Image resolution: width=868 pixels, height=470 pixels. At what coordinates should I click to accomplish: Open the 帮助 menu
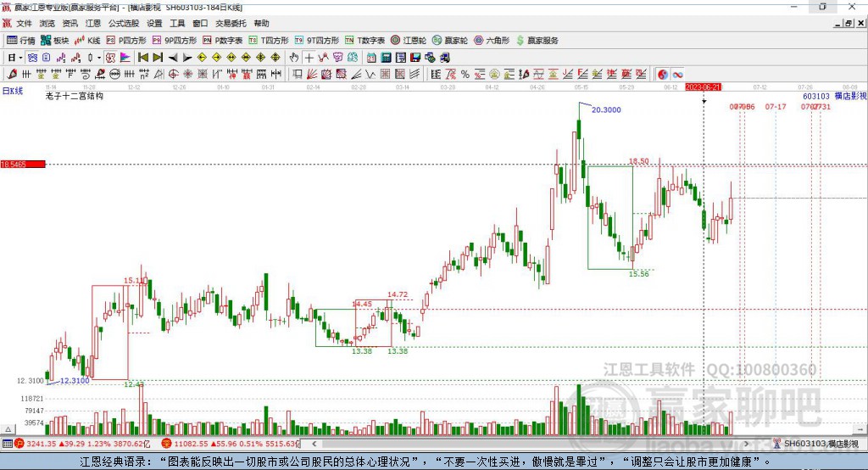pyautogui.click(x=261, y=23)
